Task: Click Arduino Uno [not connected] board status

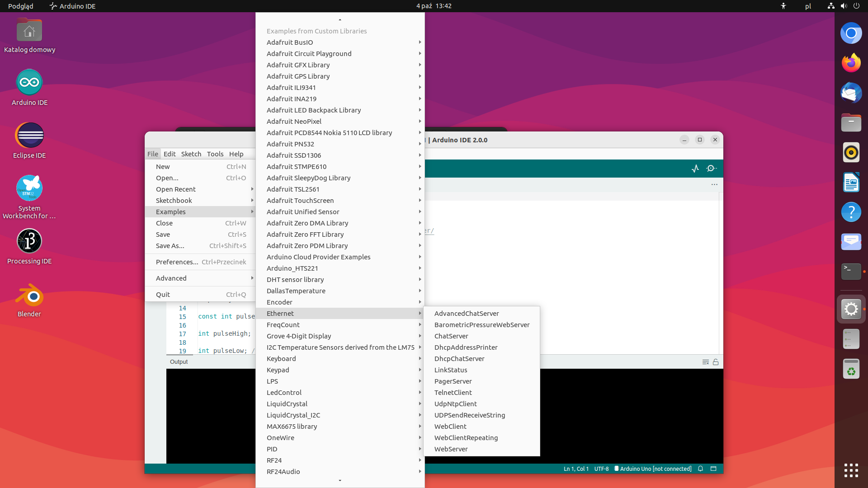Action: [x=653, y=469]
